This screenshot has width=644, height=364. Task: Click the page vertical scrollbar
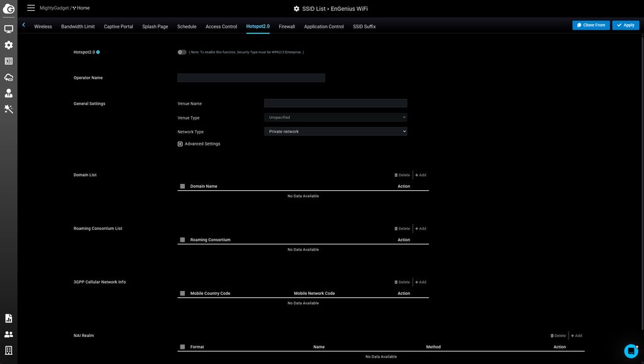coord(642,183)
